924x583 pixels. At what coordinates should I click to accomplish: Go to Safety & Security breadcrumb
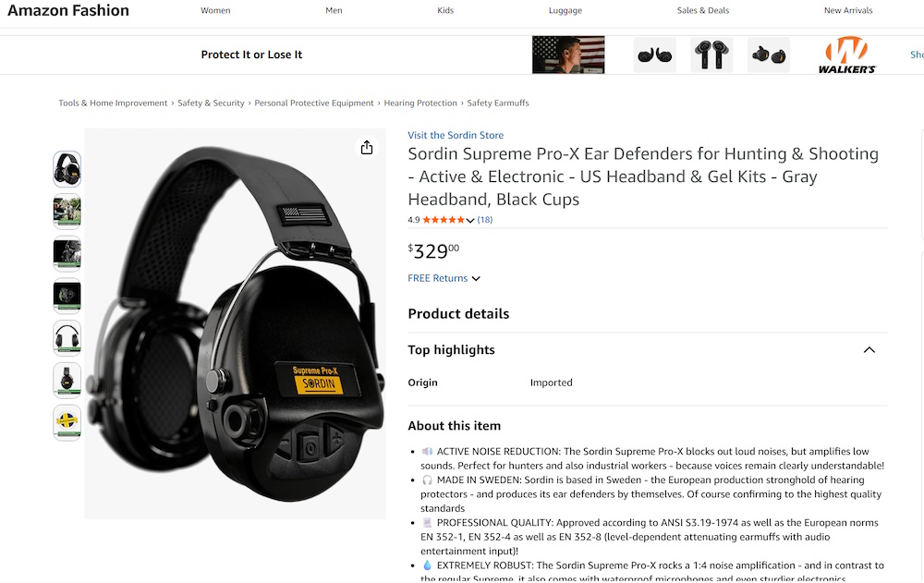211,103
